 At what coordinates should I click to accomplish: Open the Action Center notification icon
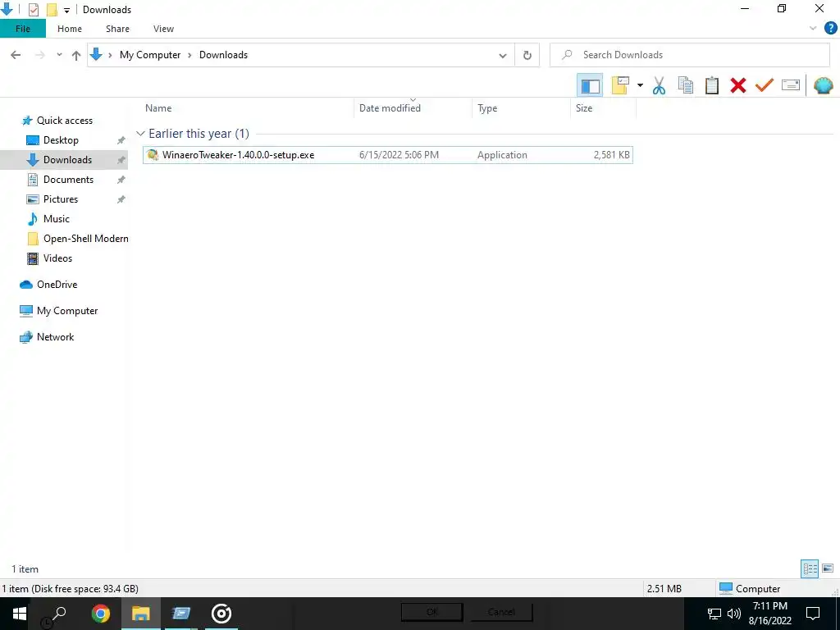tap(813, 614)
